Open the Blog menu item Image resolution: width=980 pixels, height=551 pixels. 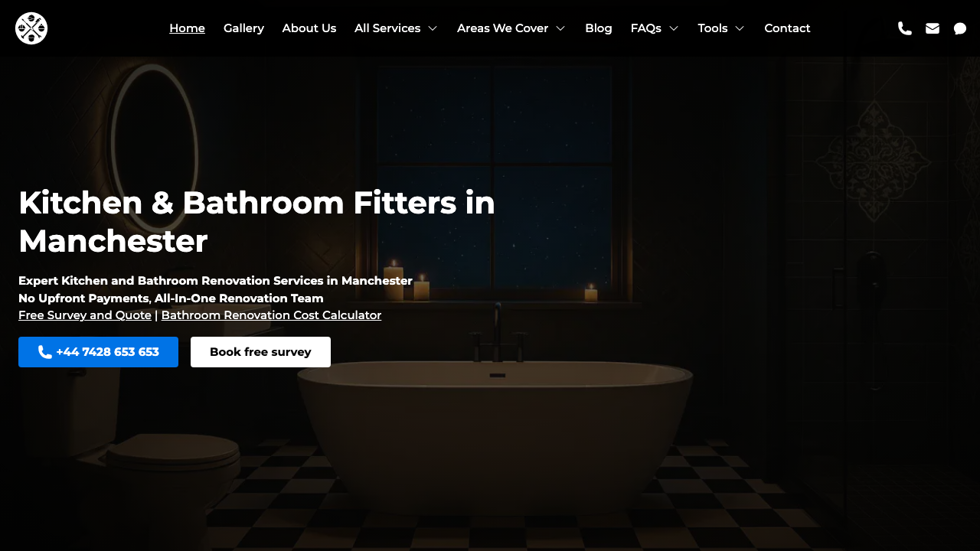pos(599,28)
